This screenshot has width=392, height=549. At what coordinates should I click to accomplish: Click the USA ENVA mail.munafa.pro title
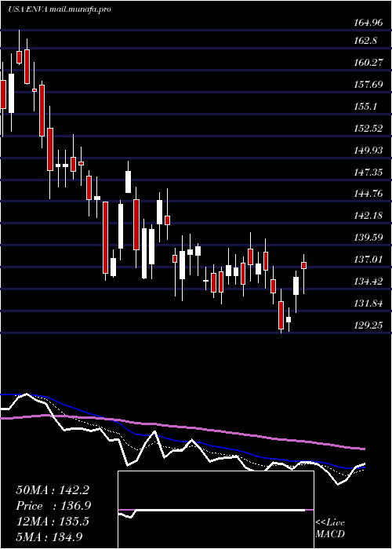(60, 9)
